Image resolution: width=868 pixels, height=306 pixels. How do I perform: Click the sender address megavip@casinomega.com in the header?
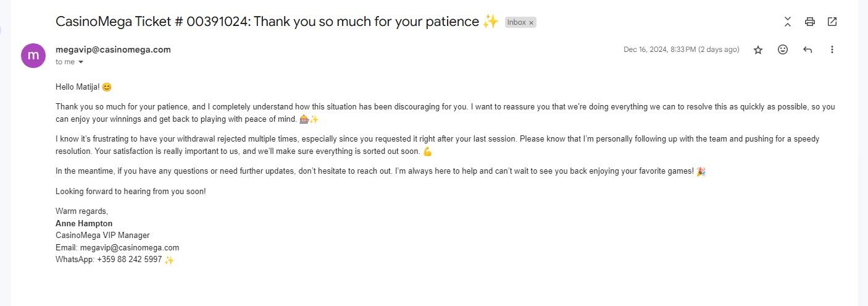(x=113, y=49)
